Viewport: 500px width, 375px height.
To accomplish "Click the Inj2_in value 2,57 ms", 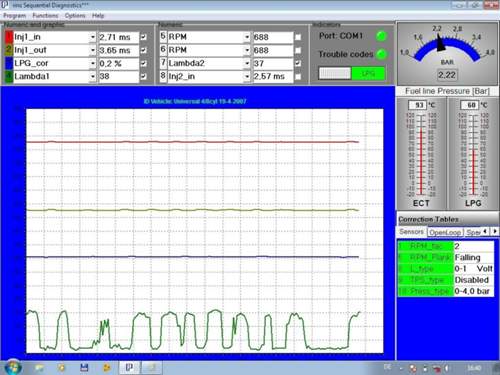I will (x=273, y=76).
